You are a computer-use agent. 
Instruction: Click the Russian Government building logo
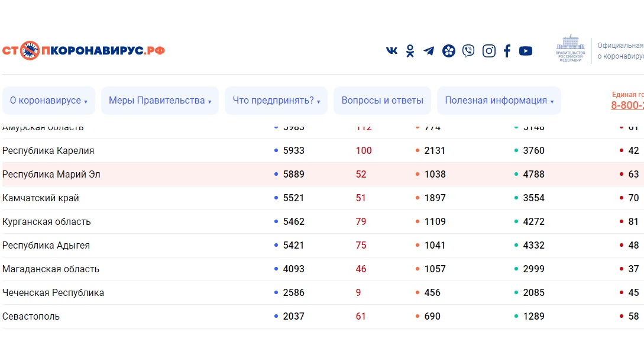pos(570,49)
